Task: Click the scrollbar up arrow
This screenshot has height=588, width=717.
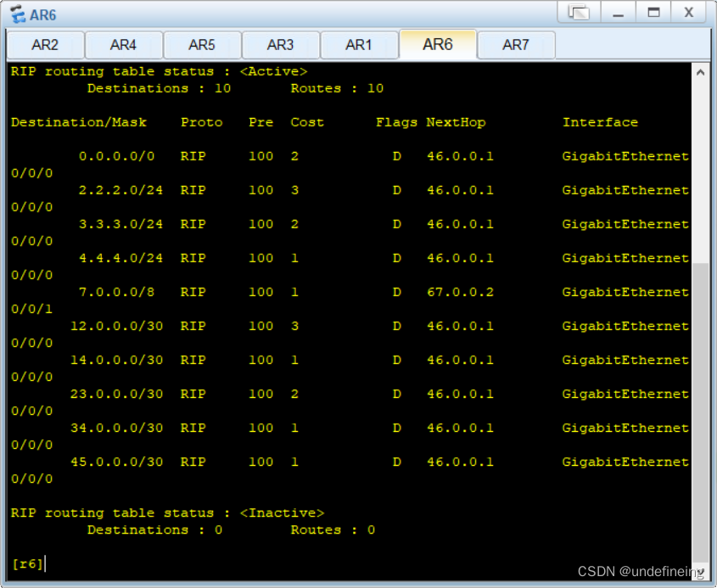Action: [x=700, y=72]
